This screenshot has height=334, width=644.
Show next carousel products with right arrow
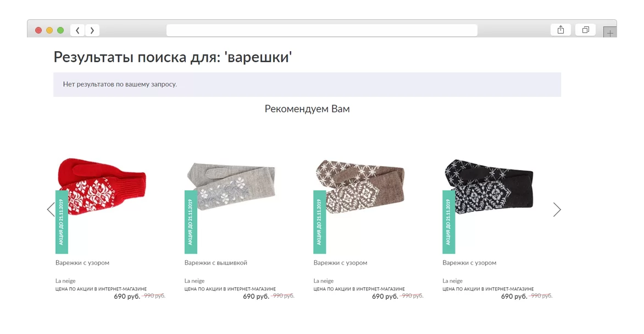(557, 209)
